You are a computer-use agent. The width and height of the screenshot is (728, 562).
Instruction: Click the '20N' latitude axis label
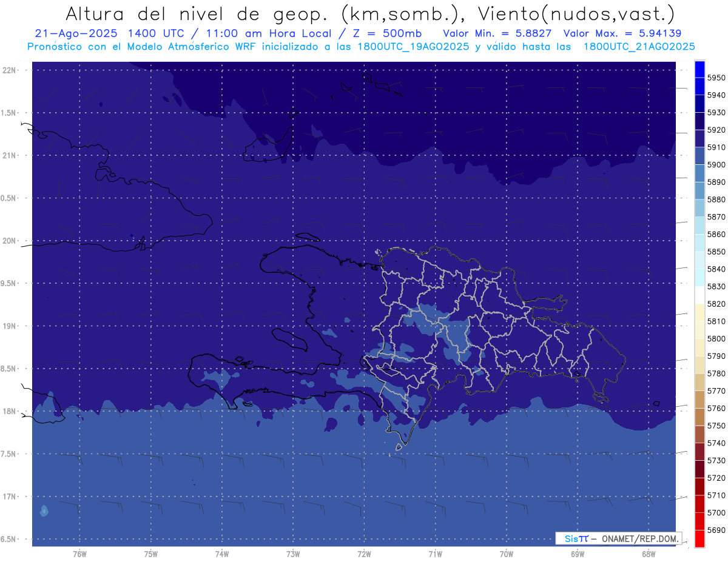pos(9,241)
